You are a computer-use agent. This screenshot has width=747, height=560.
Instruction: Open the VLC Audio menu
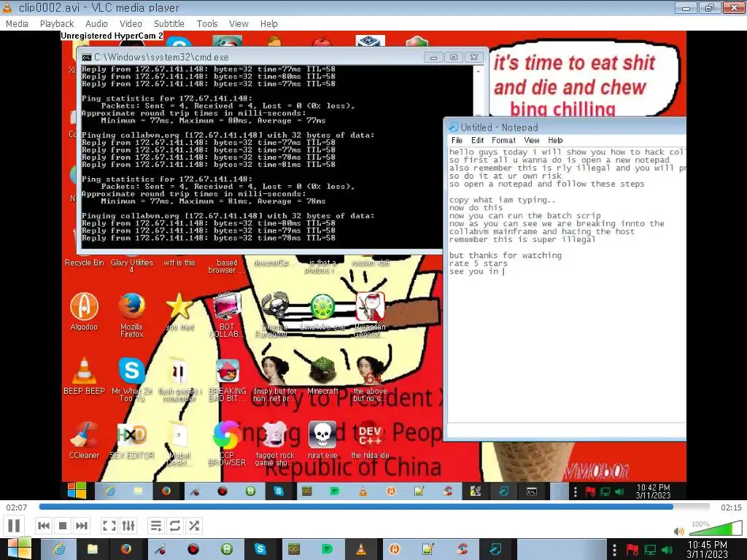coord(96,24)
